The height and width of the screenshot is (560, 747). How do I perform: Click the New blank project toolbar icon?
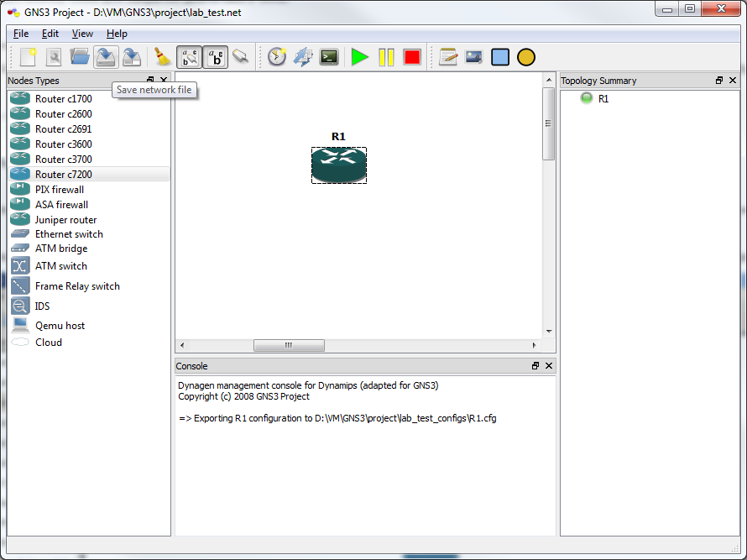click(x=28, y=57)
